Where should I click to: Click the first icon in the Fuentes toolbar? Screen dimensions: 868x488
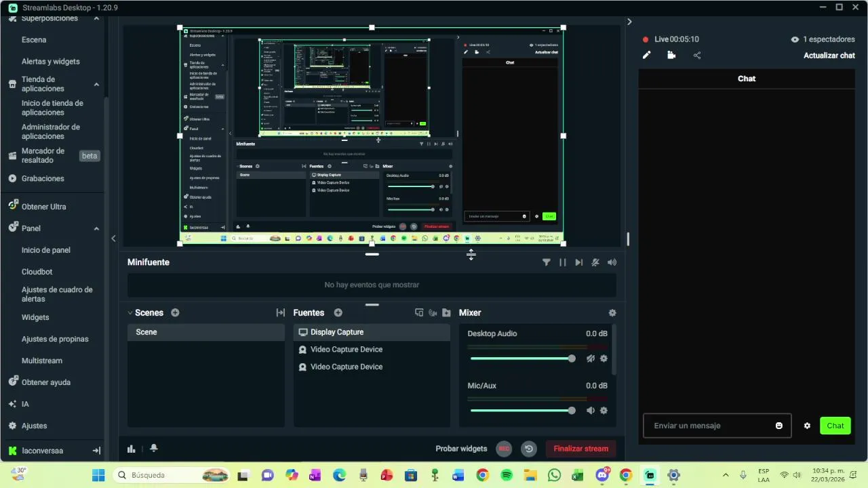419,312
